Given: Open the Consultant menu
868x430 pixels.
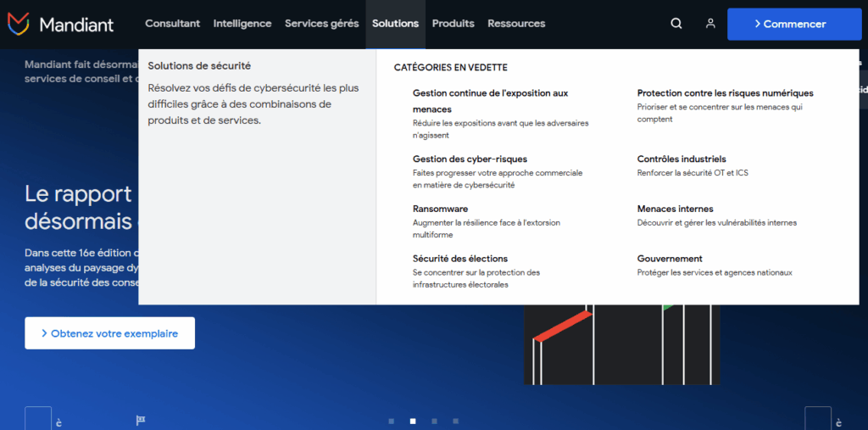Looking at the screenshot, I should pyautogui.click(x=172, y=24).
